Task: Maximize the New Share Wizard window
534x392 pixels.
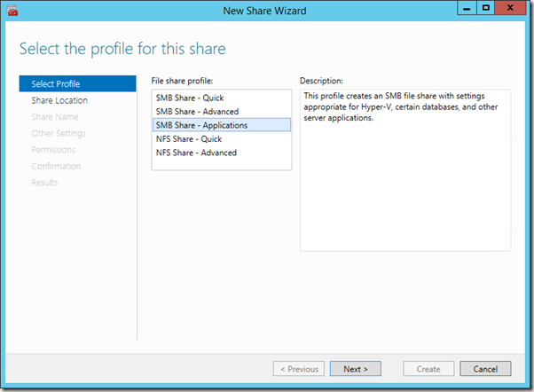Action: point(485,8)
